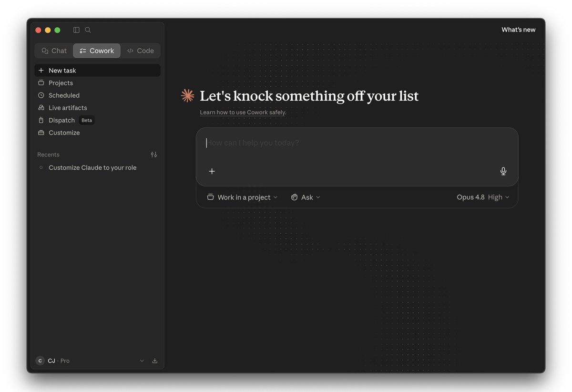Open Live artifacts
This screenshot has height=392, width=572.
(97, 108)
